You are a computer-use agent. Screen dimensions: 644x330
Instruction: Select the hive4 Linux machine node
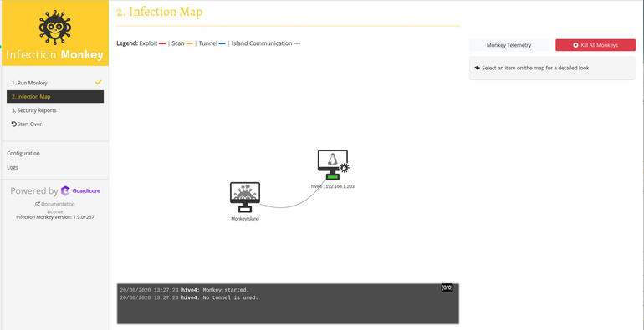pyautogui.click(x=333, y=165)
